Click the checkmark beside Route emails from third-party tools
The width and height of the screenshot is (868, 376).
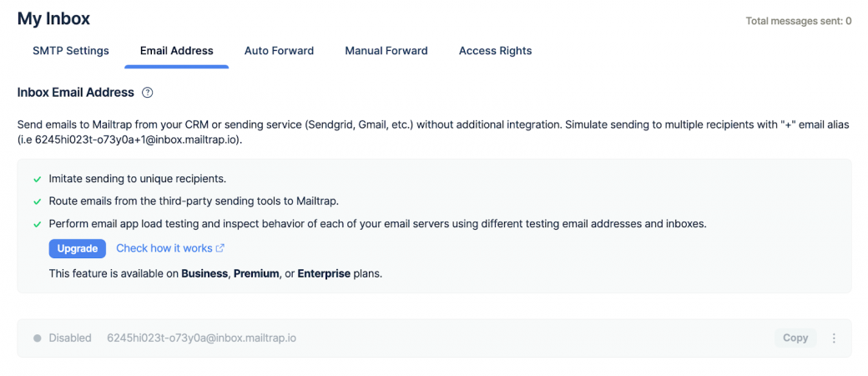click(37, 201)
